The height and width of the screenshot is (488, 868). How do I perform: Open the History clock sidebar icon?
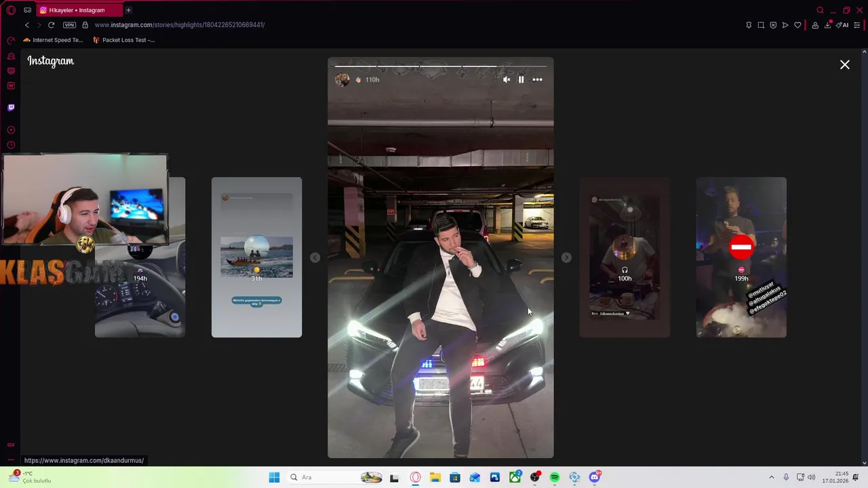pyautogui.click(x=11, y=145)
